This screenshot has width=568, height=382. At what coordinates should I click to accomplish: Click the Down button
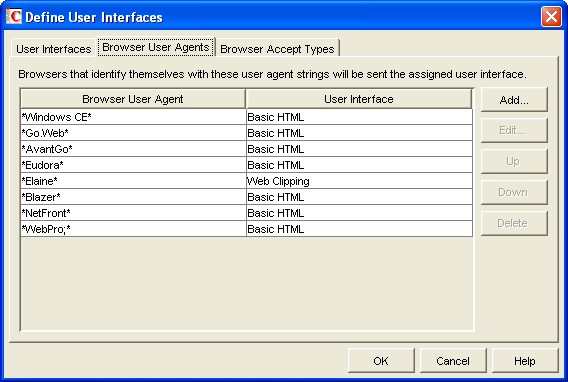[x=514, y=192]
